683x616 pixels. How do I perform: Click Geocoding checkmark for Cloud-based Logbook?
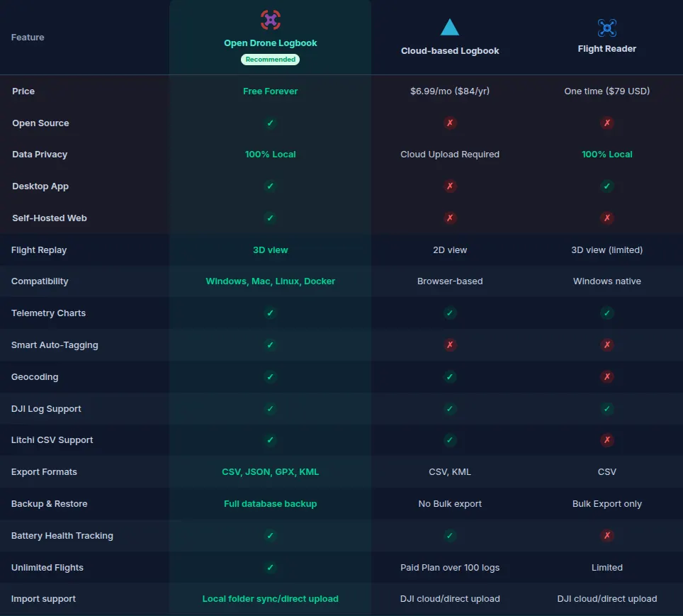[450, 376]
